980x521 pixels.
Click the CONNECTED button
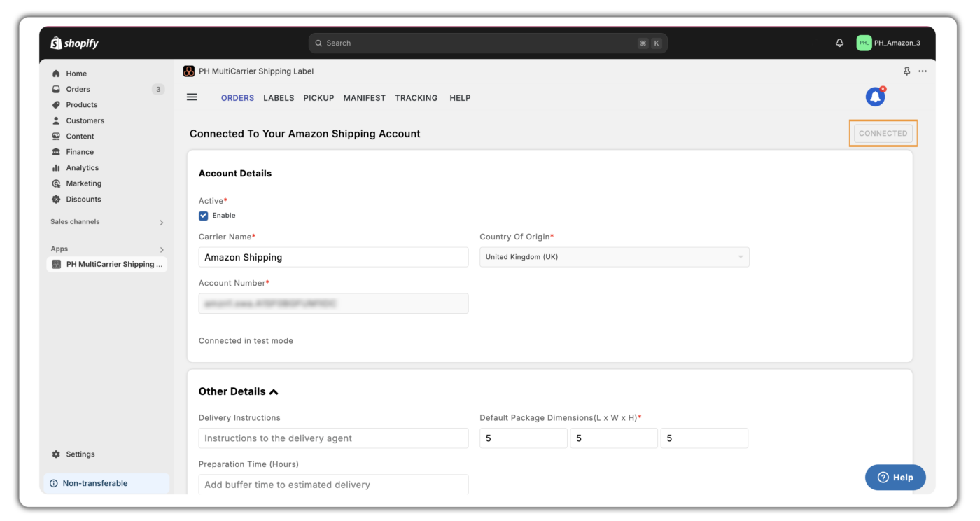coord(883,133)
